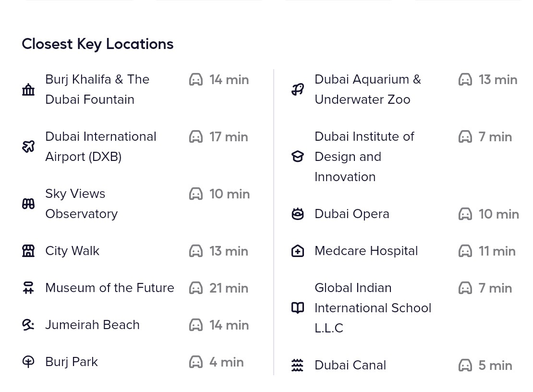Viewport: 533px width, 392px height.
Task: Click the storefront icon next to City Walk
Action: (28, 251)
